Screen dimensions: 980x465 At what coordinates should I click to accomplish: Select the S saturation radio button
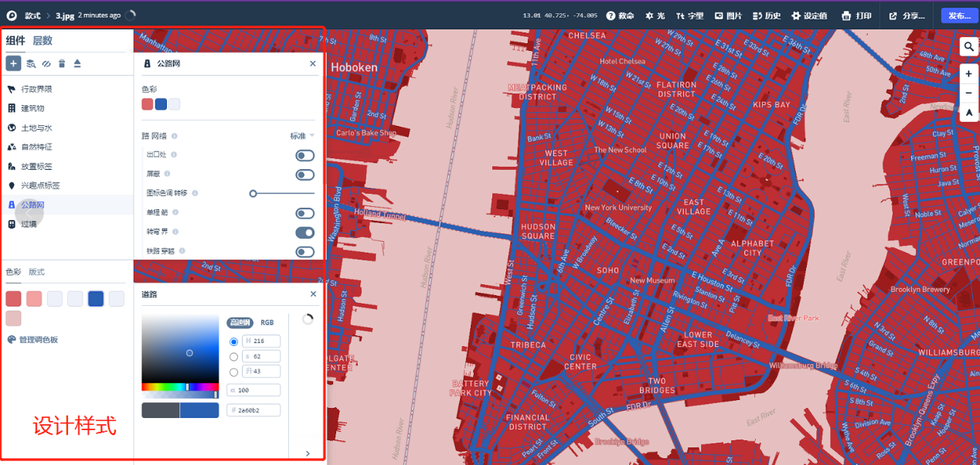[234, 357]
